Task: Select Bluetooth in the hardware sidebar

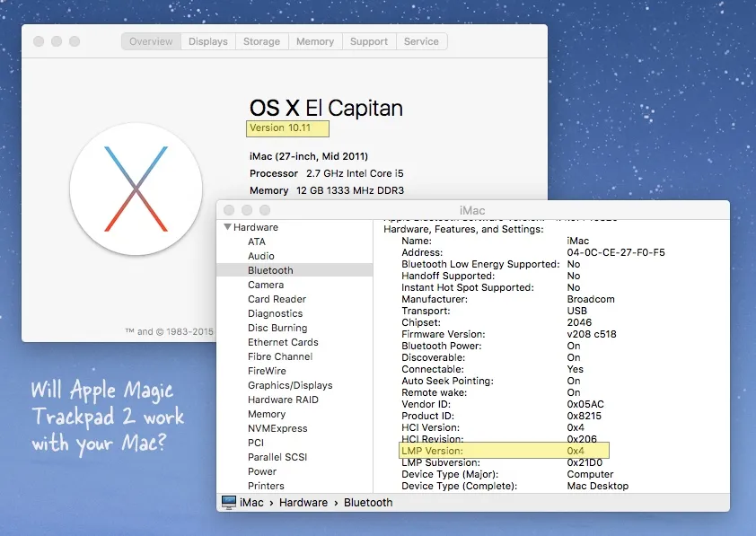Action: (x=270, y=270)
